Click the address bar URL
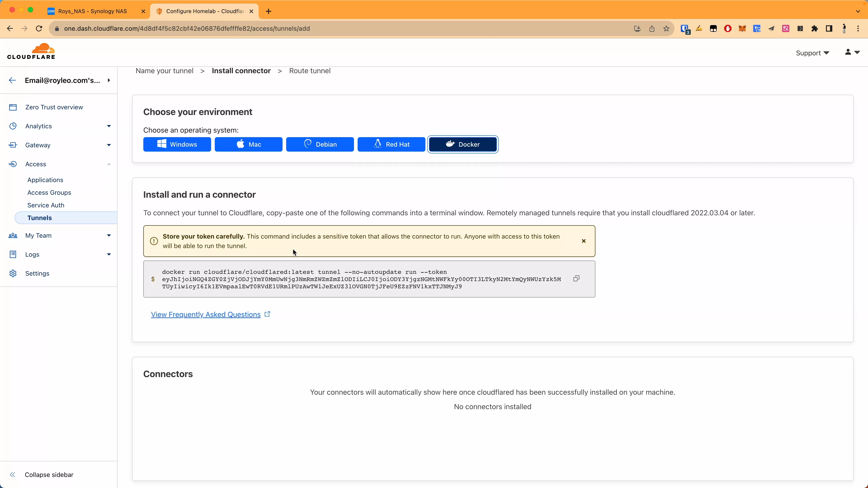Viewport: 868px width, 488px height. coord(187,29)
